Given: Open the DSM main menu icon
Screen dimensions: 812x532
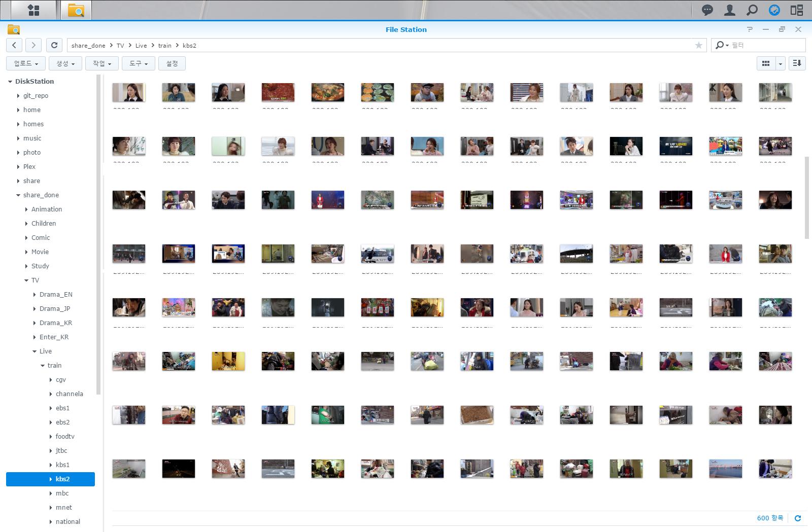Looking at the screenshot, I should tap(33, 10).
